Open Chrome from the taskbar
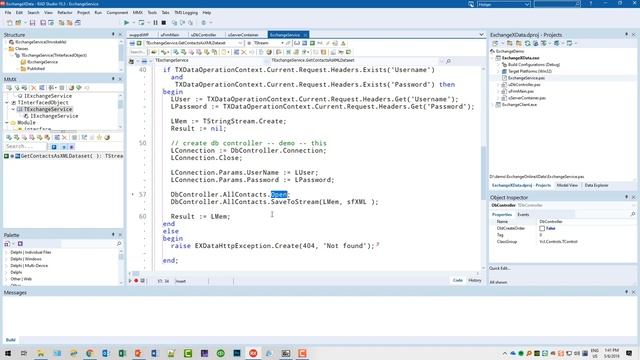The image size is (640, 360). pyautogui.click(x=90, y=353)
